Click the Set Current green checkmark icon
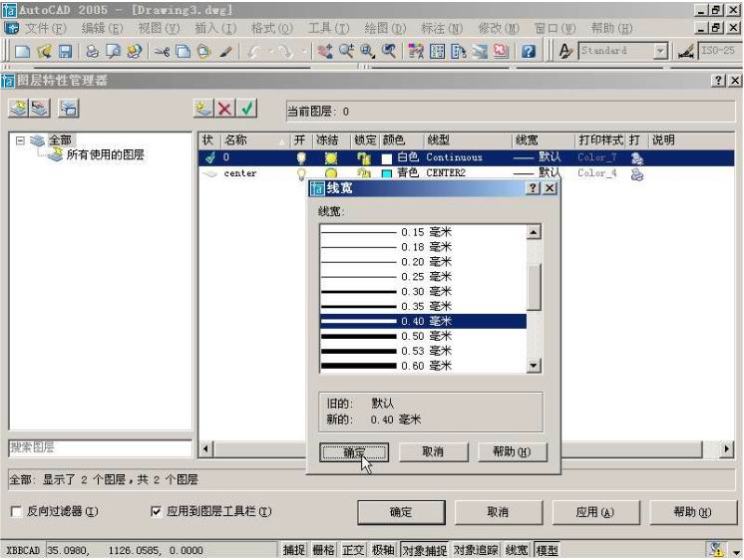The height and width of the screenshot is (560, 744). click(x=246, y=109)
